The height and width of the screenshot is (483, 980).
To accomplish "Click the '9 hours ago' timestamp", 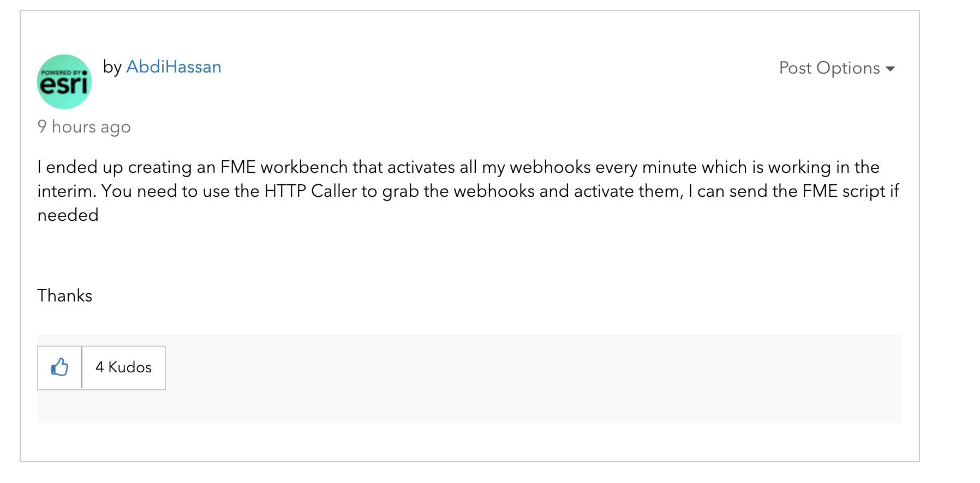I will 84,126.
